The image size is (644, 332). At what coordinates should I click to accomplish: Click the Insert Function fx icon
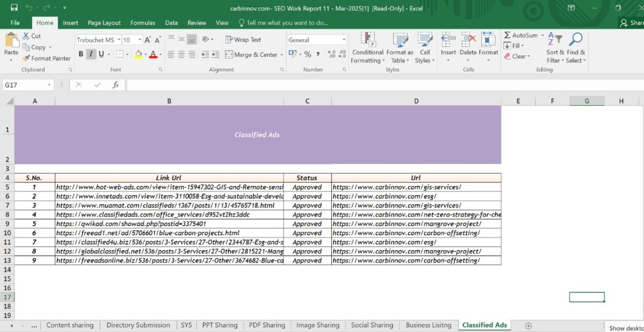coord(115,85)
